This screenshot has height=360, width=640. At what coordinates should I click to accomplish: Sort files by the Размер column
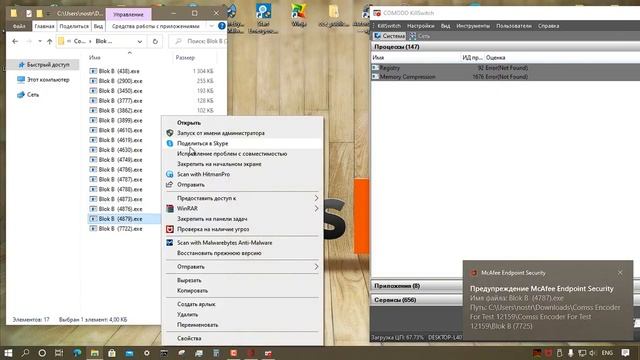click(185, 58)
